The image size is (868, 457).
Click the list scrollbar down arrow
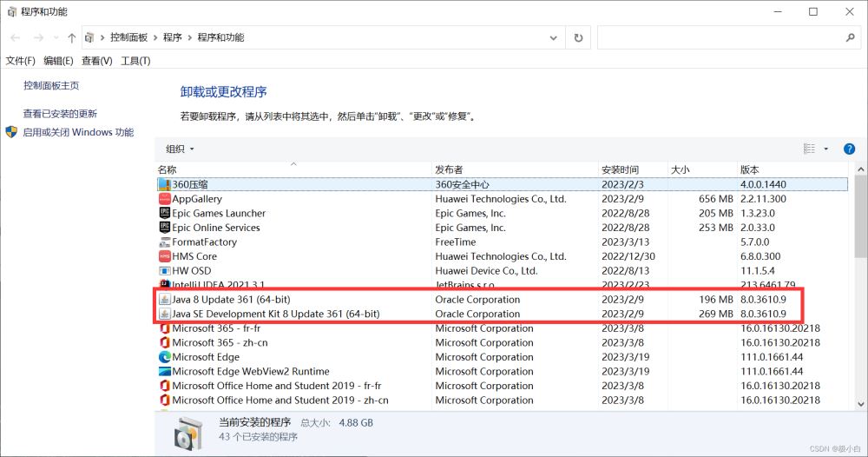click(861, 404)
